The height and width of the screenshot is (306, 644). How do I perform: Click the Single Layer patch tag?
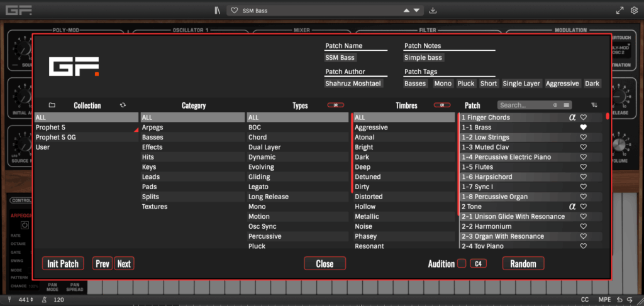[x=521, y=84]
